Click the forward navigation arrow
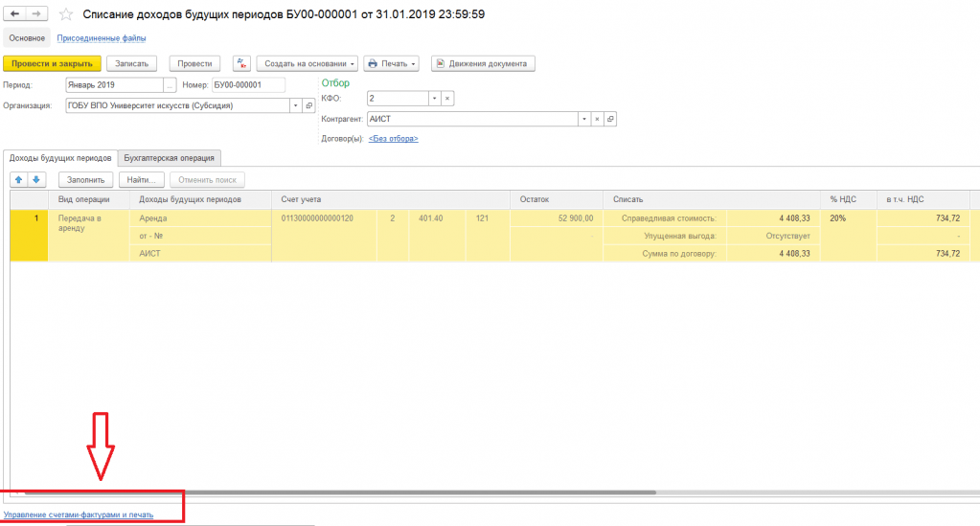The height and width of the screenshot is (526, 980). (35, 14)
